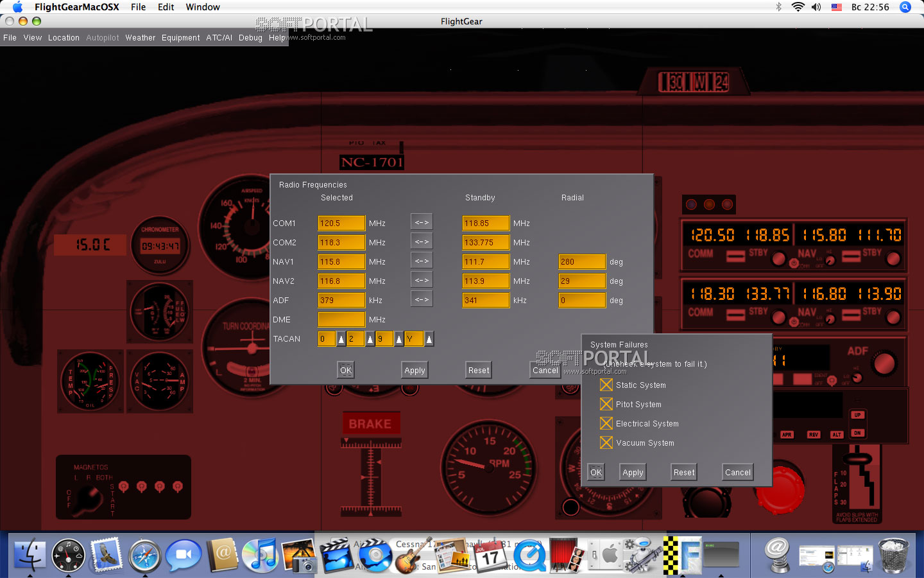Screen dimensions: 924x578
Task: Click the autopilot UP button
Action: click(x=857, y=415)
